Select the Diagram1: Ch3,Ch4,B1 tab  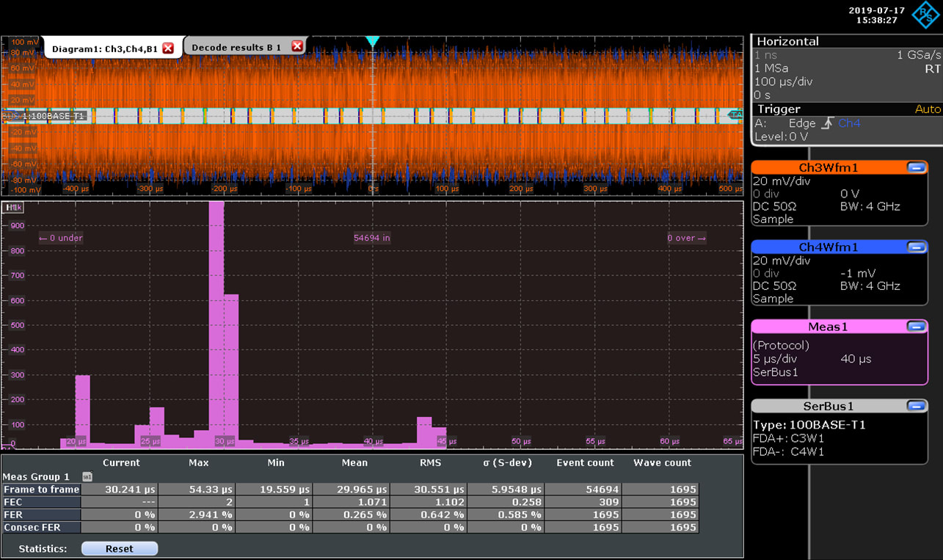click(103, 48)
